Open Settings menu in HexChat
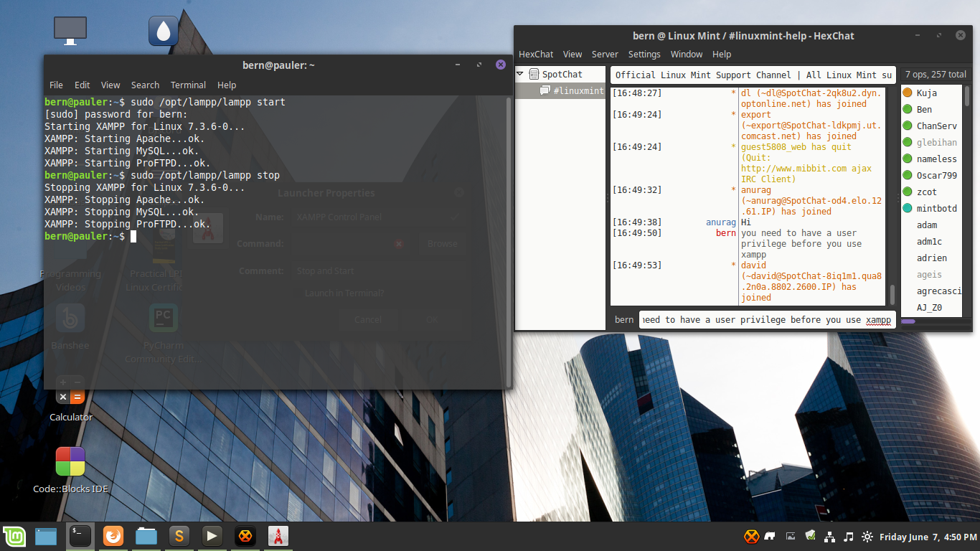 (x=644, y=54)
